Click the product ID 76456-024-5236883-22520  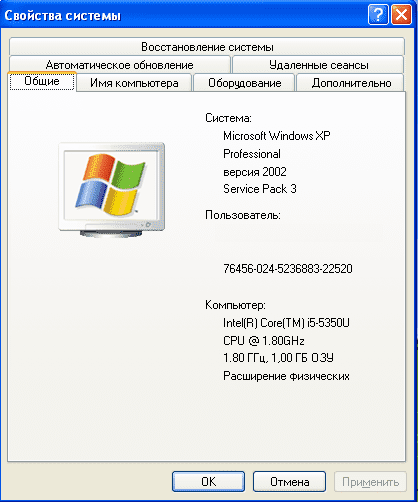(288, 269)
